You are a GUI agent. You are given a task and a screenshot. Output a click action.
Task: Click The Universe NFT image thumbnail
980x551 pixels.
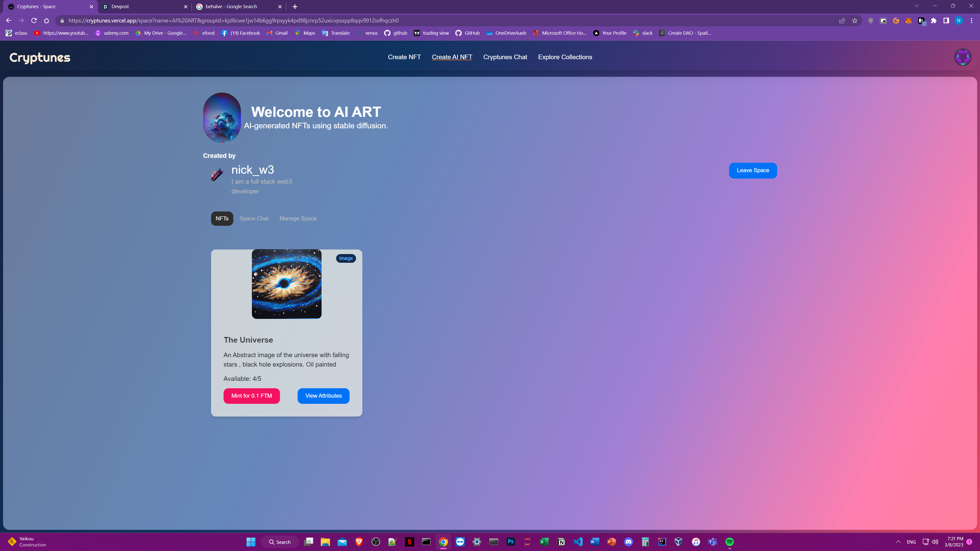point(286,284)
